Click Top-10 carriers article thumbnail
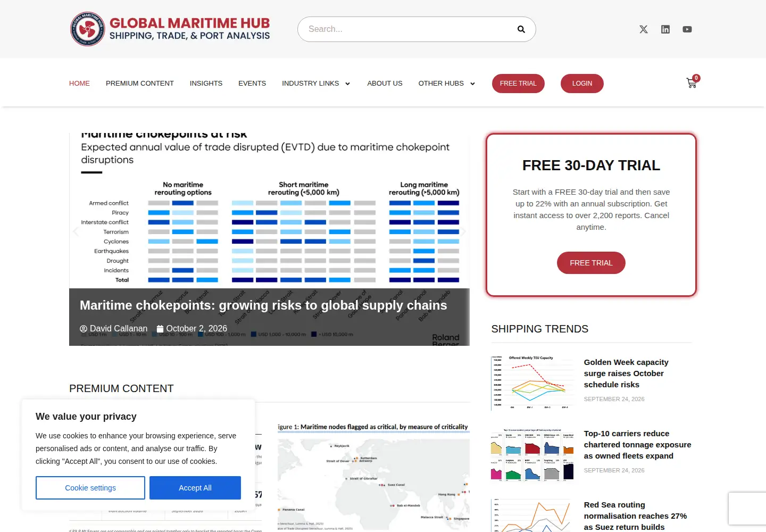This screenshot has height=532, width=766. point(533,454)
